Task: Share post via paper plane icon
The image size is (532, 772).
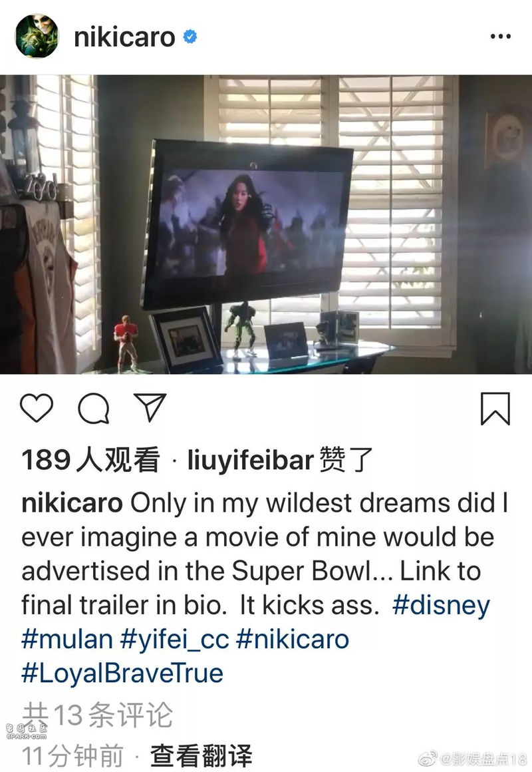Action: 150,407
